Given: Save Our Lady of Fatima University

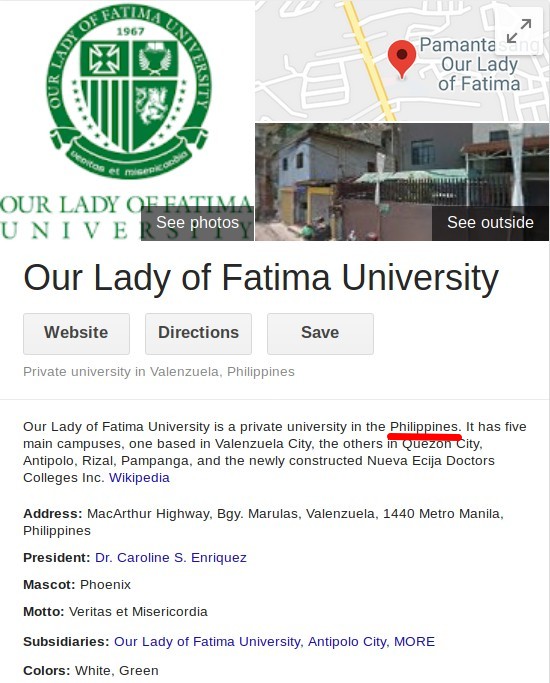Looking at the screenshot, I should pos(320,333).
